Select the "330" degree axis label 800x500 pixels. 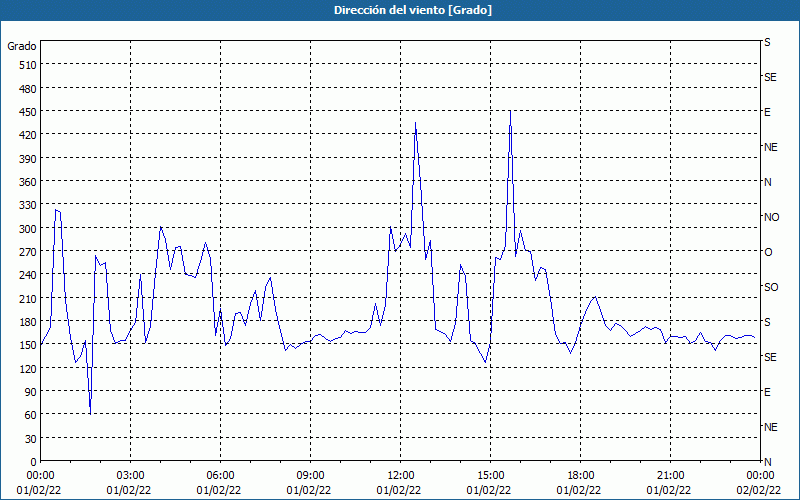tap(29, 205)
